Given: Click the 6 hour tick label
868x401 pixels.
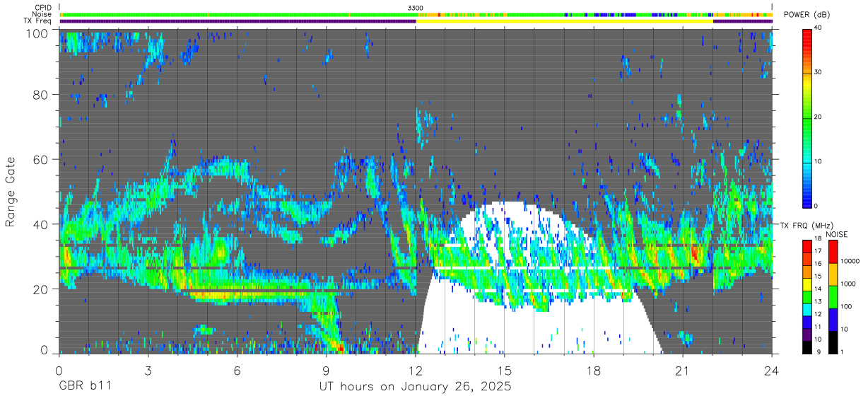Looking at the screenshot, I should pos(237,371).
